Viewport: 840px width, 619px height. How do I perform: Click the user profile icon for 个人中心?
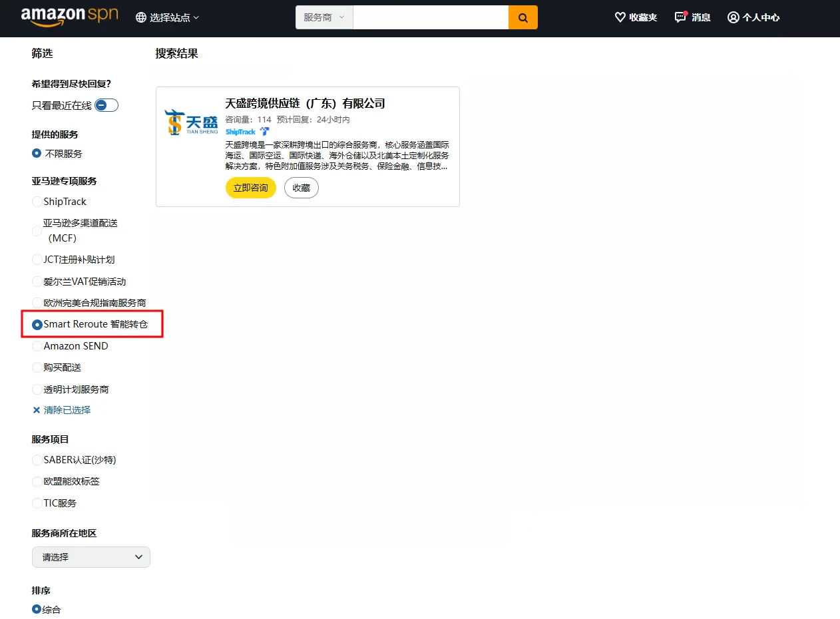pyautogui.click(x=733, y=17)
